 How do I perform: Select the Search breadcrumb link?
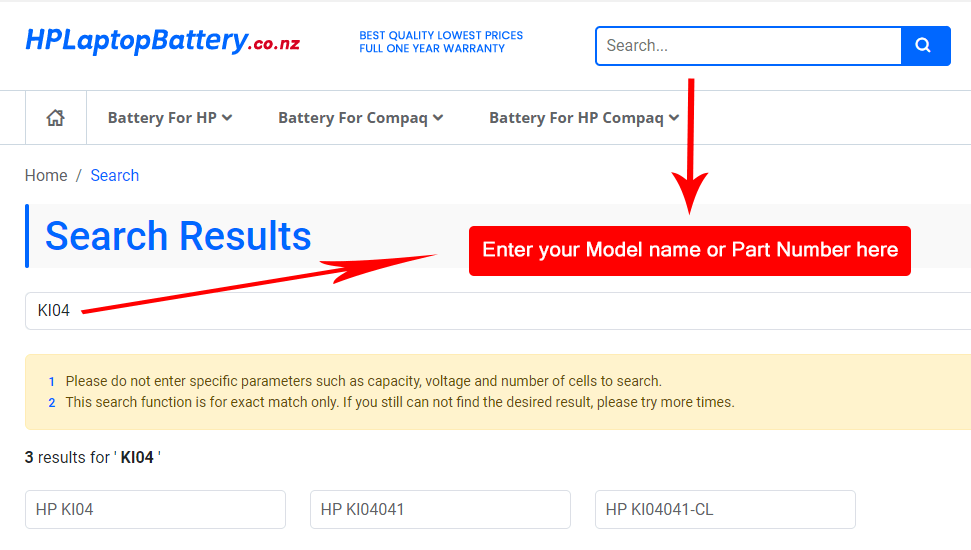click(114, 176)
